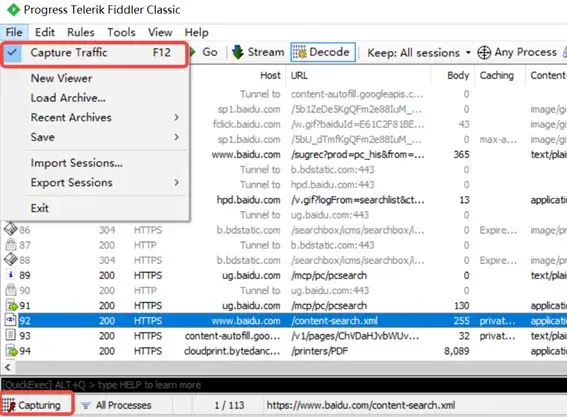
Task: Click session 94 POST arrow icon
Action: [11, 351]
